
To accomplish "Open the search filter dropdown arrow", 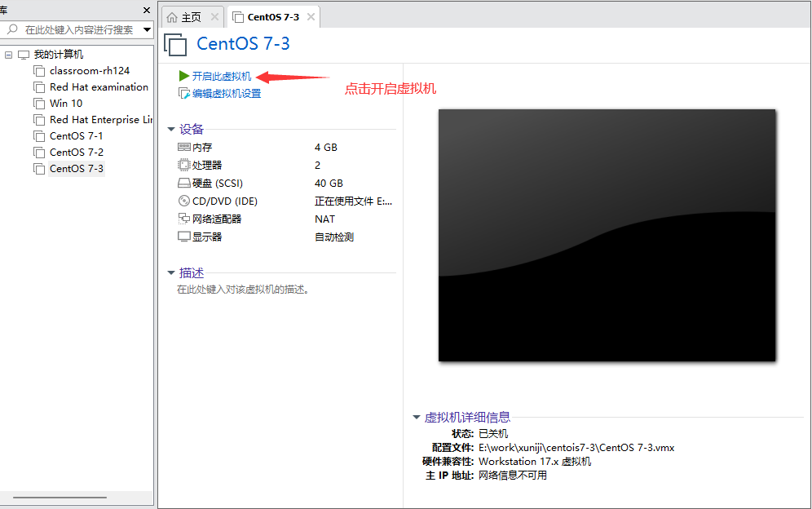I will (x=147, y=29).
